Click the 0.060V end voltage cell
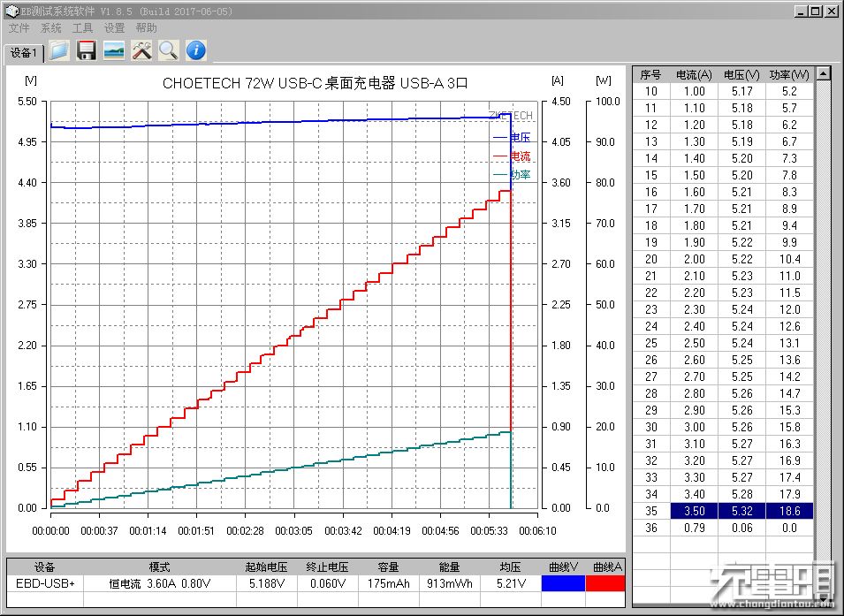The image size is (844, 616). 327,583
